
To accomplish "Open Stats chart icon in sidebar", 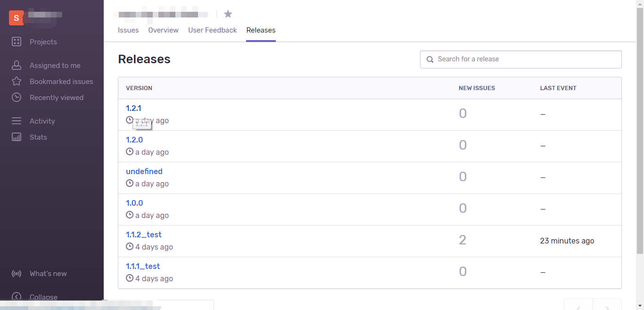I will (x=17, y=137).
